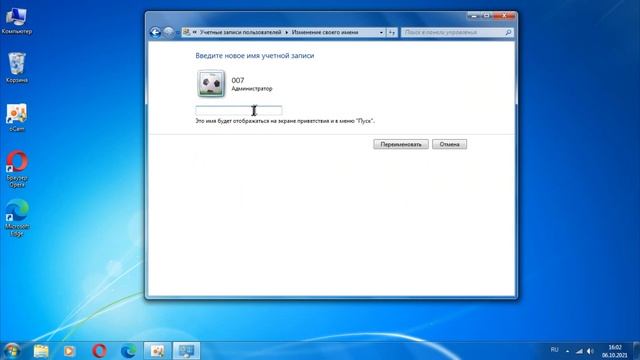Click Control Panel taskbar window button

click(x=187, y=351)
